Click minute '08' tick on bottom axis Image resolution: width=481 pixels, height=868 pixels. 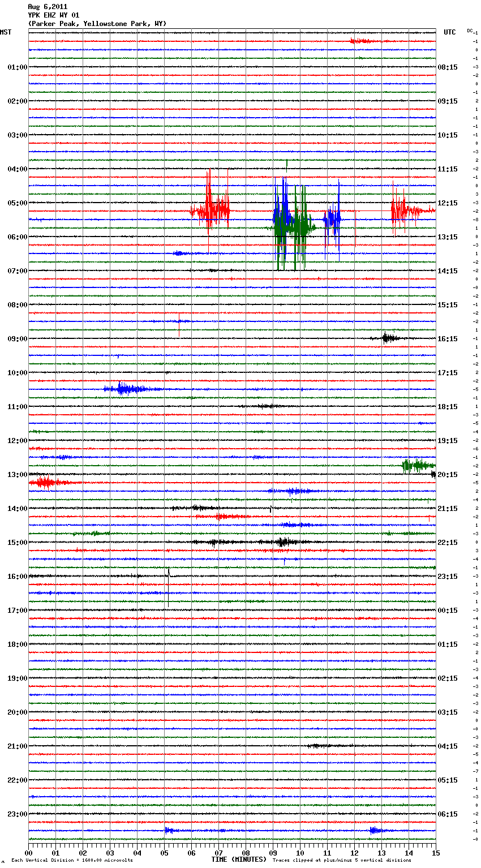(x=246, y=853)
